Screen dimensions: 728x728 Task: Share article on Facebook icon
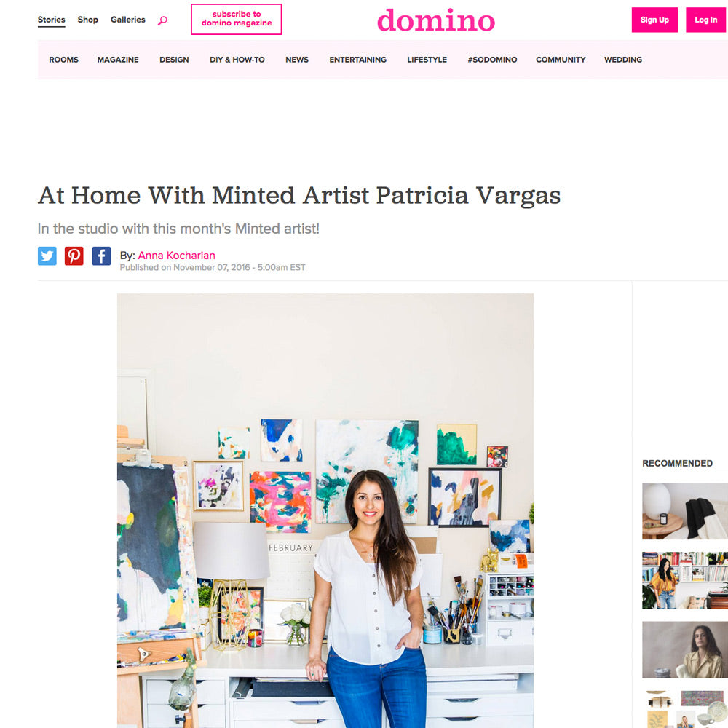[x=101, y=256]
